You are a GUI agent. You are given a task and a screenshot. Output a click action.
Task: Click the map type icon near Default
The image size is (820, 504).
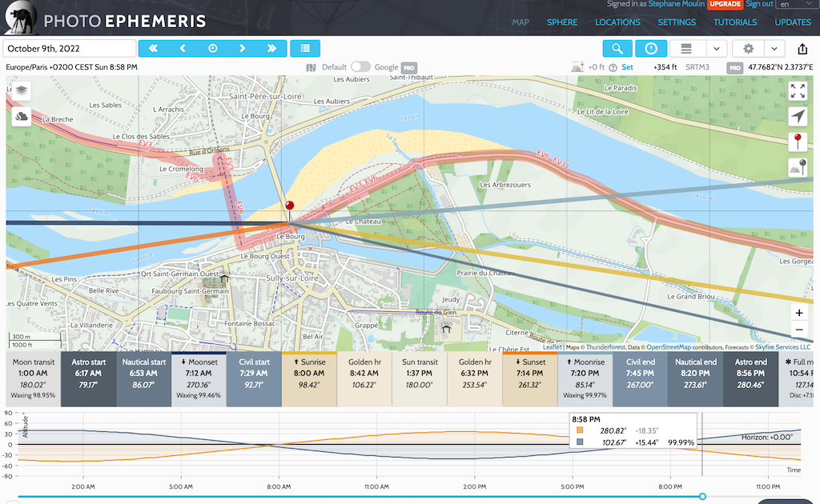312,67
